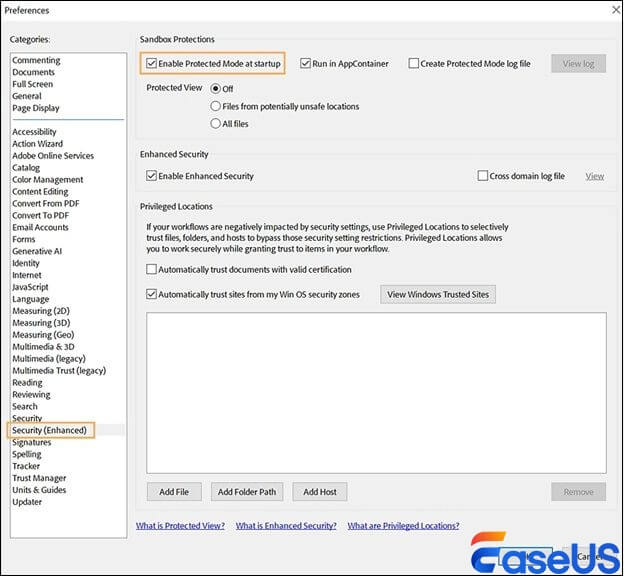Select Catalog category

(x=26, y=168)
